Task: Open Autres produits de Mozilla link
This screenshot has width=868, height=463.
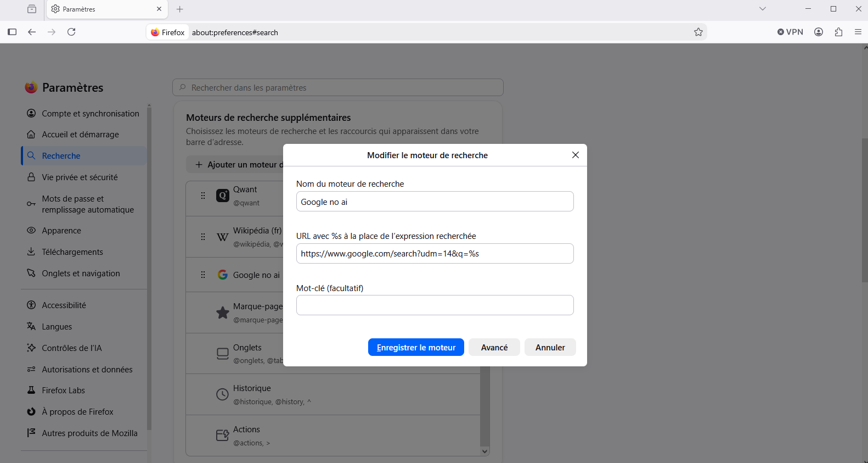Action: click(x=84, y=433)
